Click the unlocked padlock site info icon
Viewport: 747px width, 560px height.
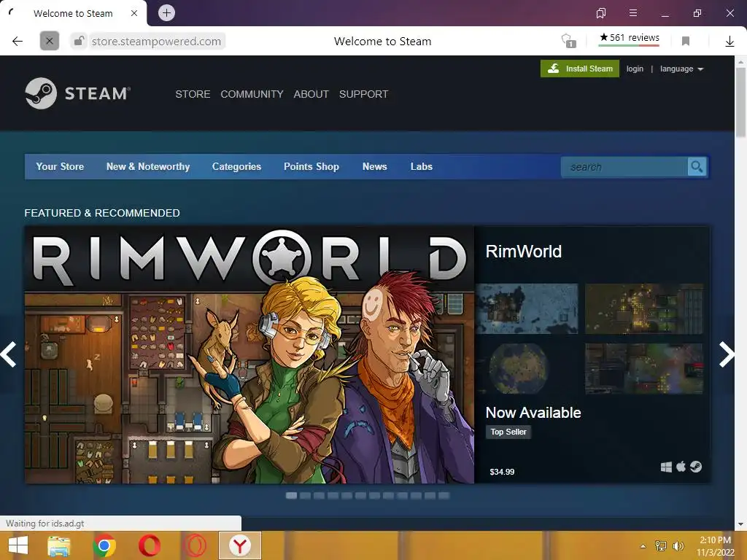(x=79, y=42)
